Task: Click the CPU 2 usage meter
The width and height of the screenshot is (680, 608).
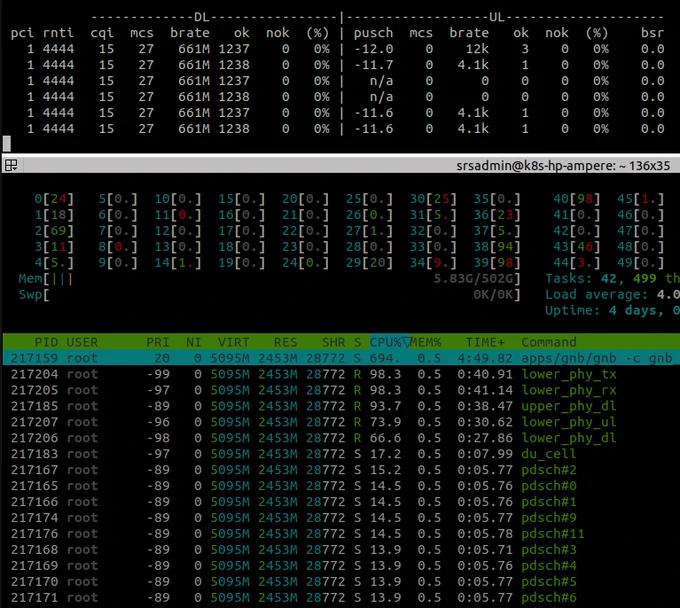Action: pos(54,230)
